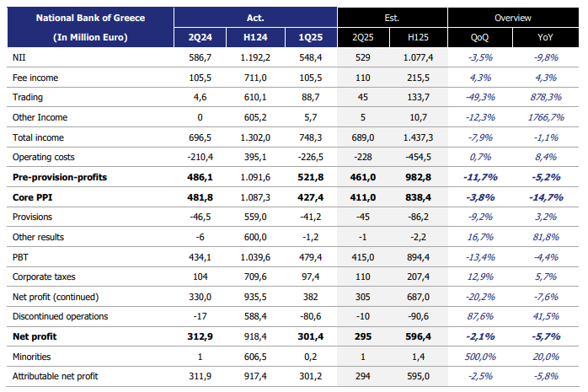The height and width of the screenshot is (392, 588).
Task: Select the Operating costs YoY value 8,4%
Action: (x=546, y=157)
